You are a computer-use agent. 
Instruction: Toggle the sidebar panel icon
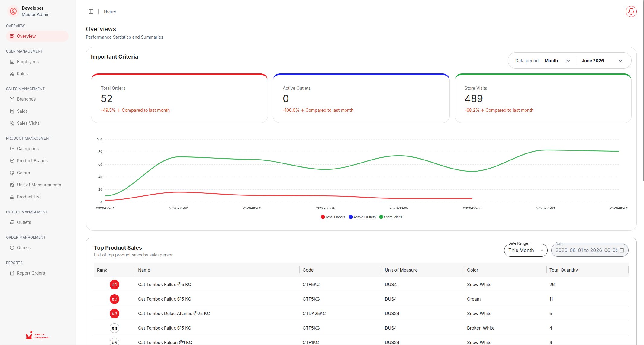pos(91,11)
